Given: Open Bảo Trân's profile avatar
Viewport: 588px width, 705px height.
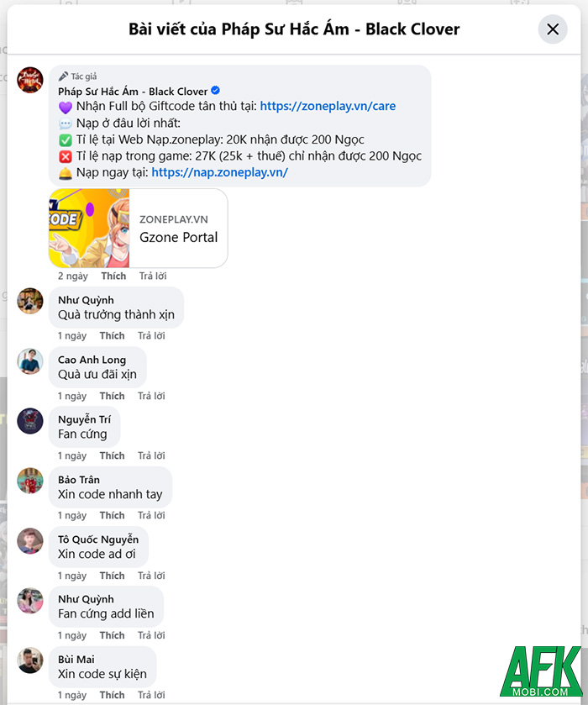Looking at the screenshot, I should 30,481.
